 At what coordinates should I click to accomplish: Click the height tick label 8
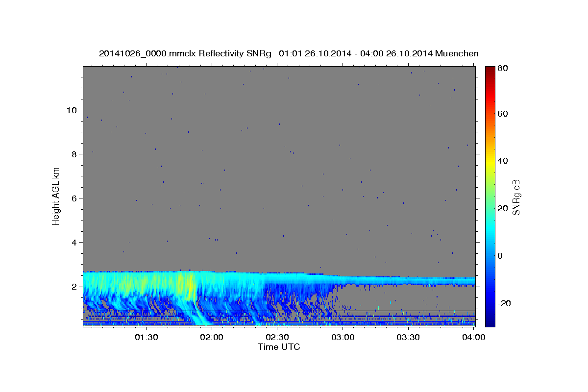[74, 154]
